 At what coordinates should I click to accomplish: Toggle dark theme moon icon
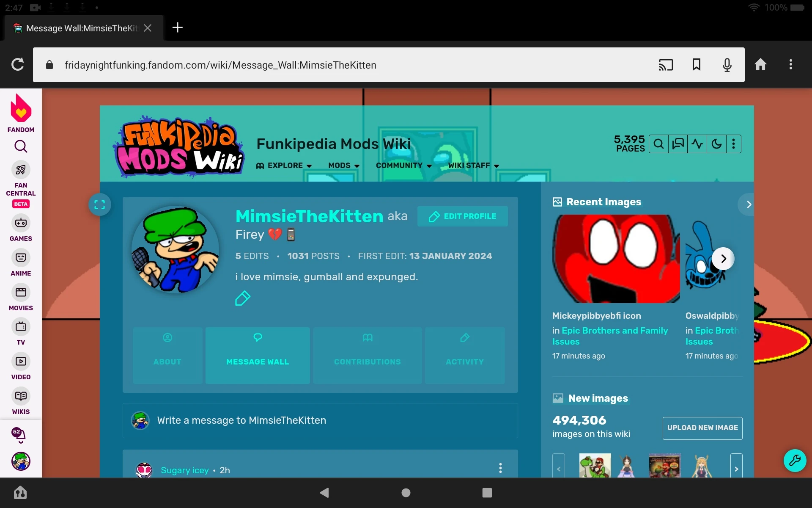pyautogui.click(x=716, y=144)
